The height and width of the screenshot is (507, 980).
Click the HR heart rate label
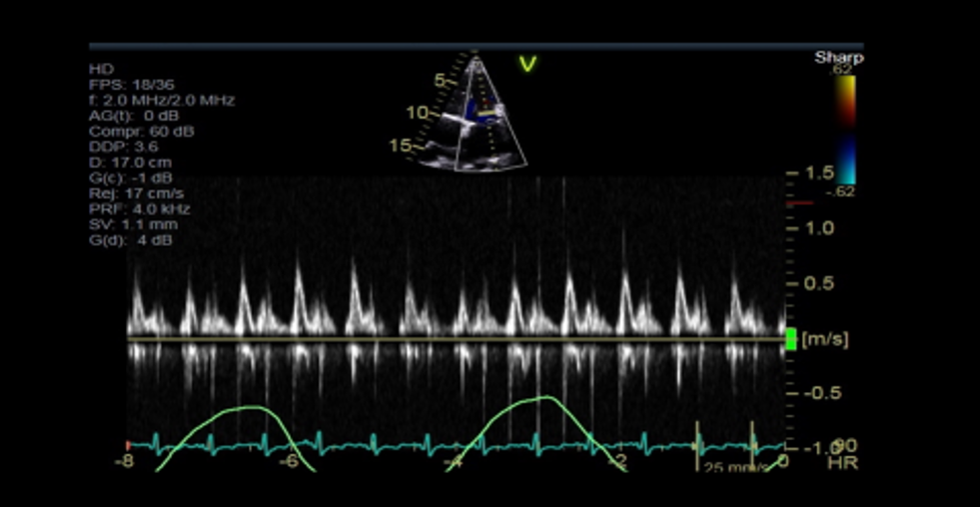pos(841,462)
